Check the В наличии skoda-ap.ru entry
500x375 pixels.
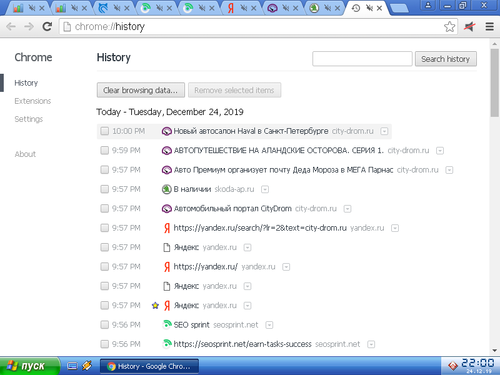point(105,189)
